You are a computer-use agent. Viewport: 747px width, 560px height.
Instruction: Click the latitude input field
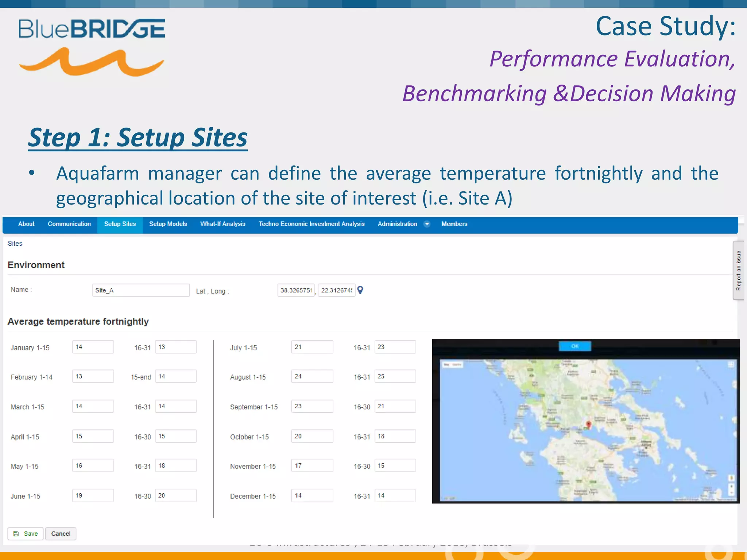(296, 290)
